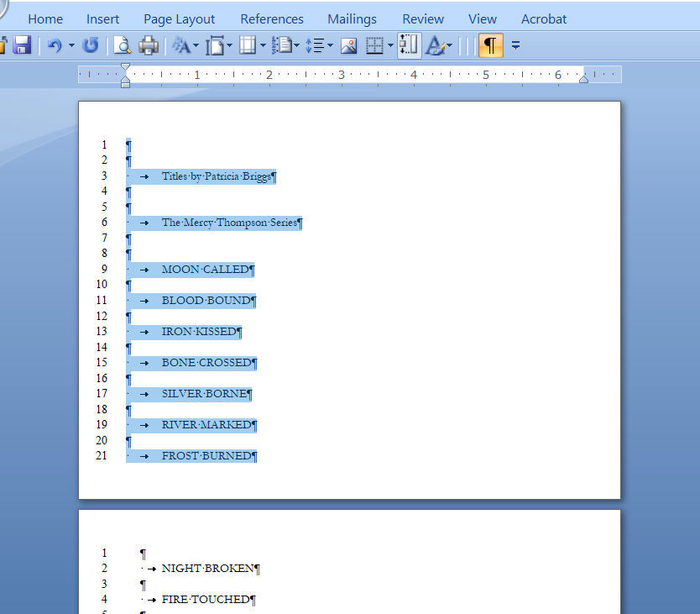Click the Save floppy disk icon
Image resolution: width=700 pixels, height=614 pixels.
pyautogui.click(x=22, y=45)
